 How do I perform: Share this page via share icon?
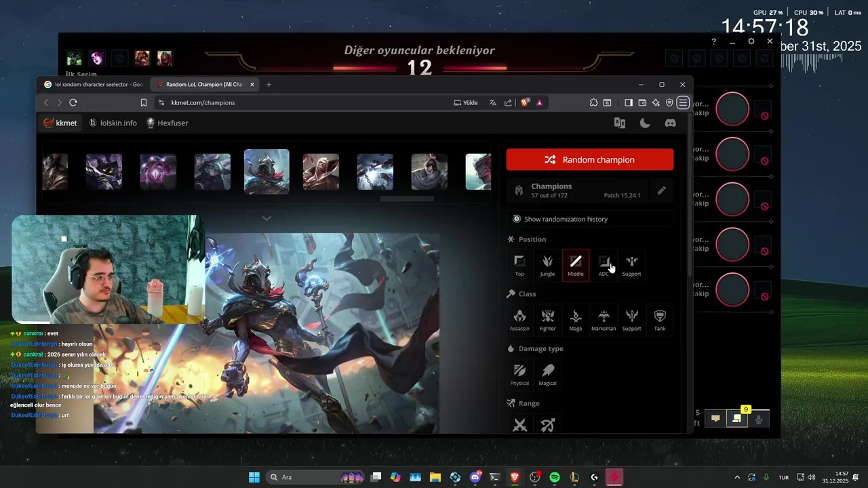[x=508, y=102]
